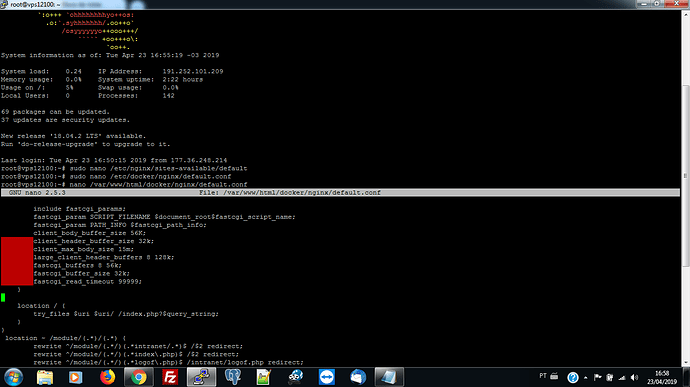This screenshot has height=387, width=690.
Task: Close the PuTTY window
Action: click(676, 4)
